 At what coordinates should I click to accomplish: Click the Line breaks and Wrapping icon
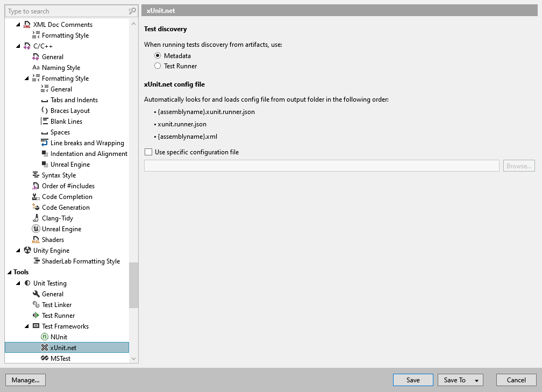tap(44, 142)
